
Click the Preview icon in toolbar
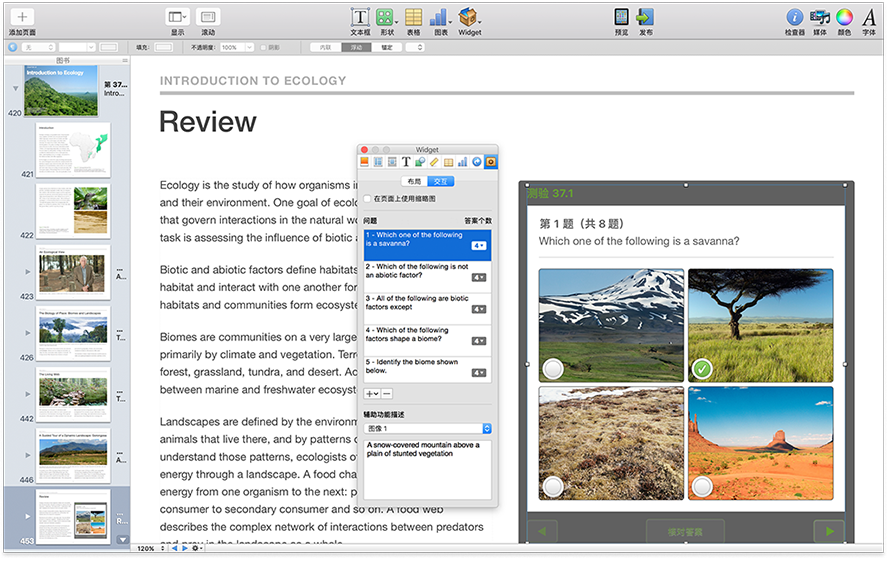(x=621, y=17)
